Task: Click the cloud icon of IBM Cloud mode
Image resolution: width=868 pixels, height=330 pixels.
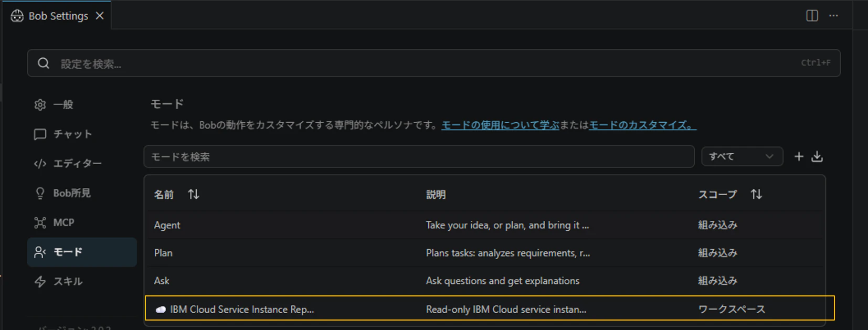Action: coord(161,310)
